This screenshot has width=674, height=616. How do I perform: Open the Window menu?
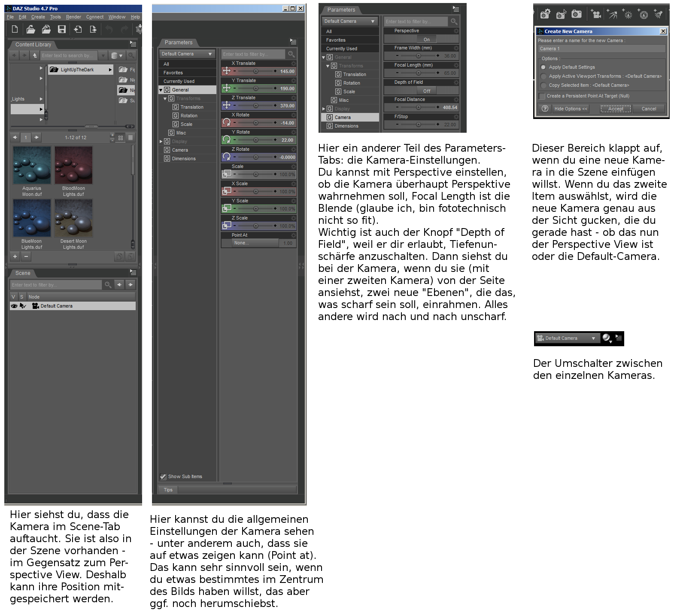[117, 17]
